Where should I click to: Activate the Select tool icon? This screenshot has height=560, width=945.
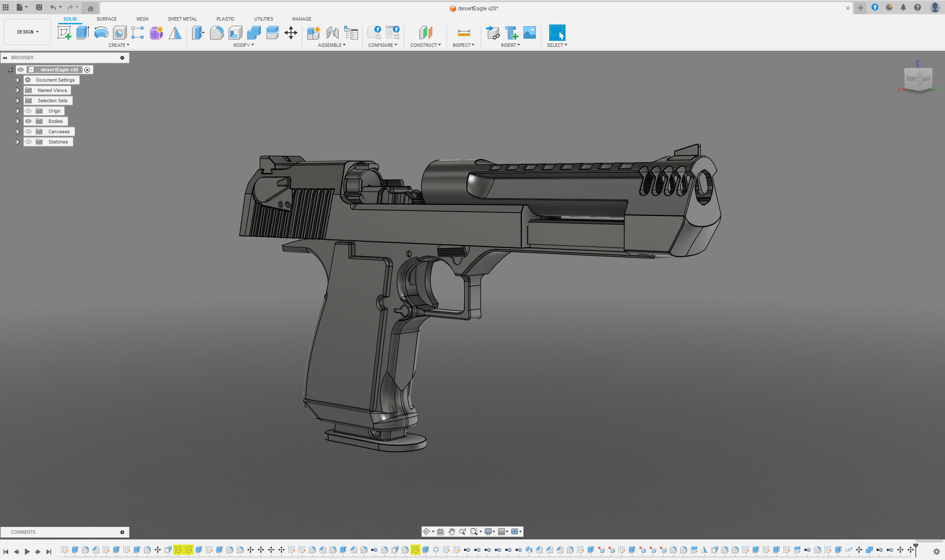(x=557, y=33)
